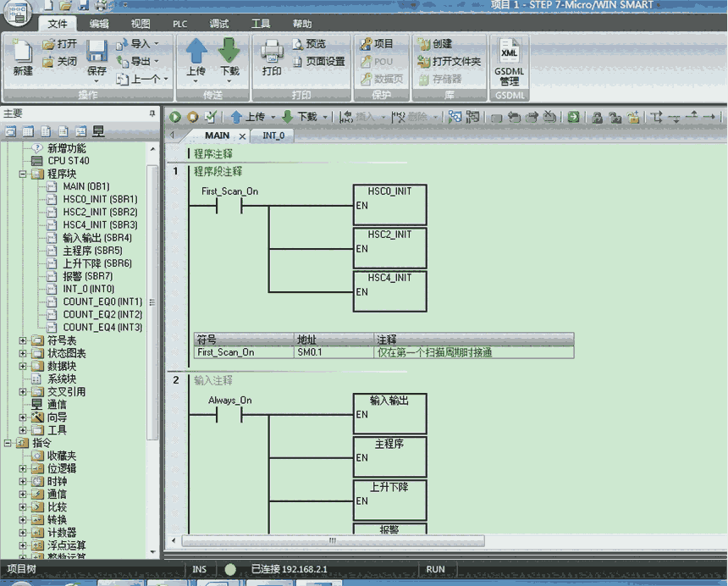The width and height of the screenshot is (728, 586).
Task: Click the first icon in the 主要 panel toolbar
Action: coord(10,131)
